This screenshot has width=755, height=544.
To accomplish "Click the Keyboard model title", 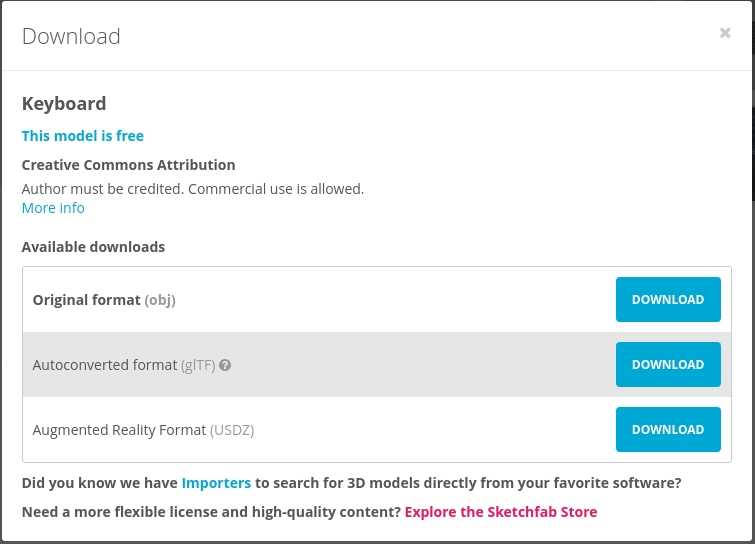I will (x=64, y=103).
